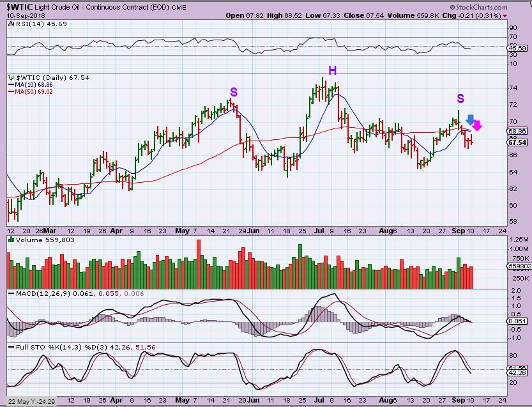Click the 1.25M volume axis label
The height and width of the screenshot is (407, 532).
coord(519,240)
